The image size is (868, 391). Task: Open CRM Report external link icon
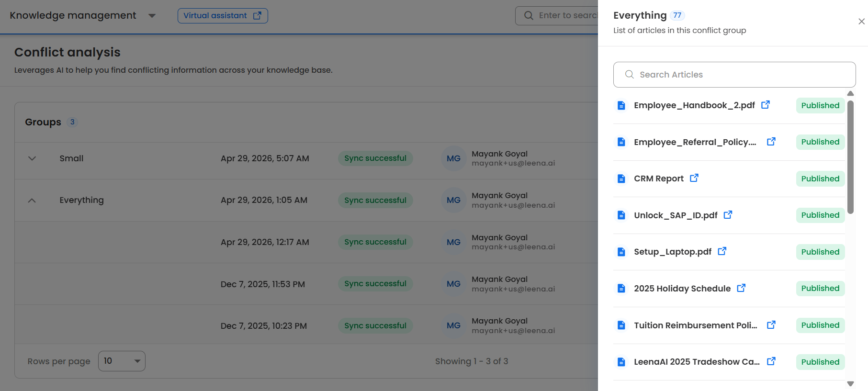(694, 178)
